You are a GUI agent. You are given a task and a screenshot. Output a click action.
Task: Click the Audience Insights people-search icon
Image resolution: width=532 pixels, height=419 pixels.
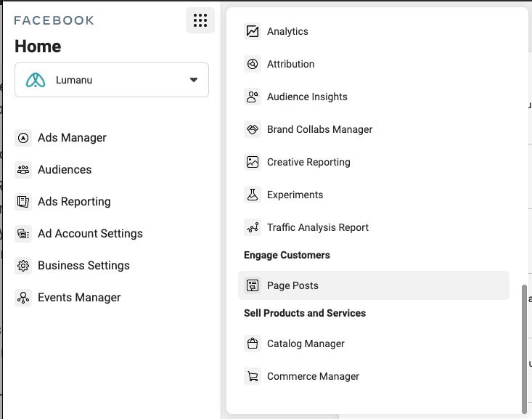(x=253, y=97)
